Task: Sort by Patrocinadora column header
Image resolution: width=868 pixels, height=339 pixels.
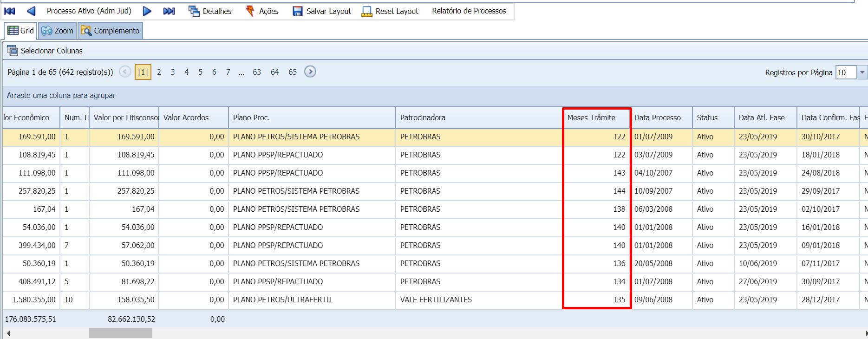Action: tap(479, 117)
